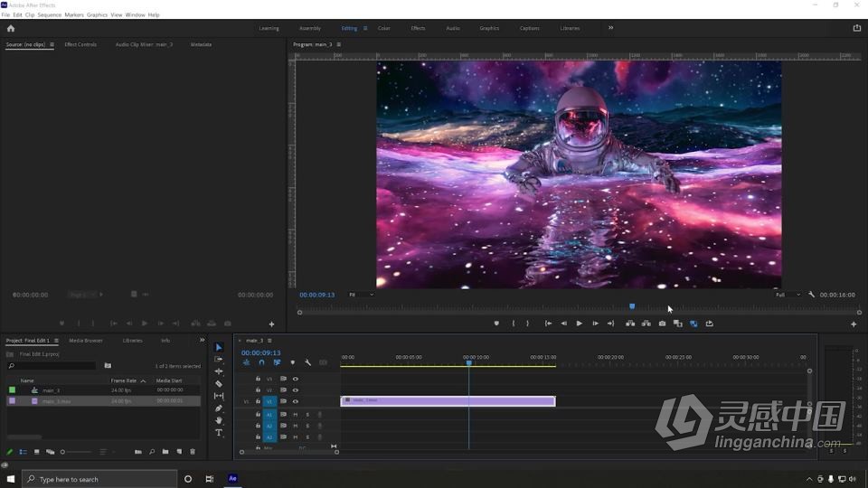
Task: Click the Export share icon in Program transport
Action: coord(710,324)
